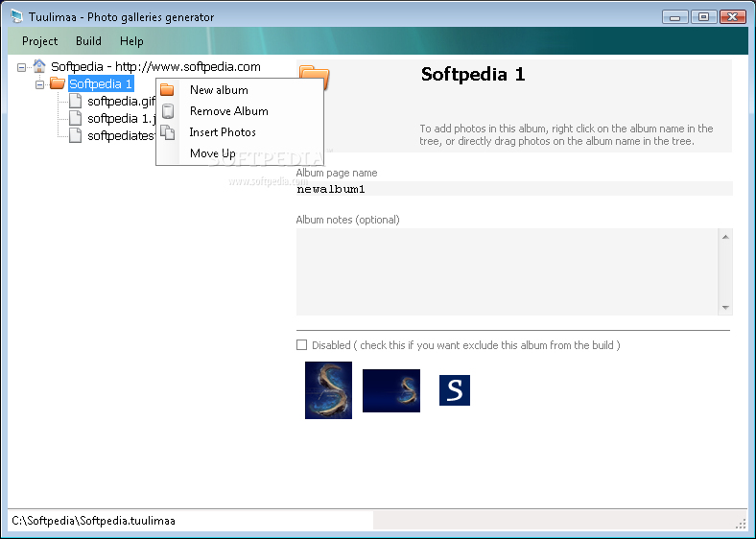Maximize the Tuulimaa window

[703, 17]
